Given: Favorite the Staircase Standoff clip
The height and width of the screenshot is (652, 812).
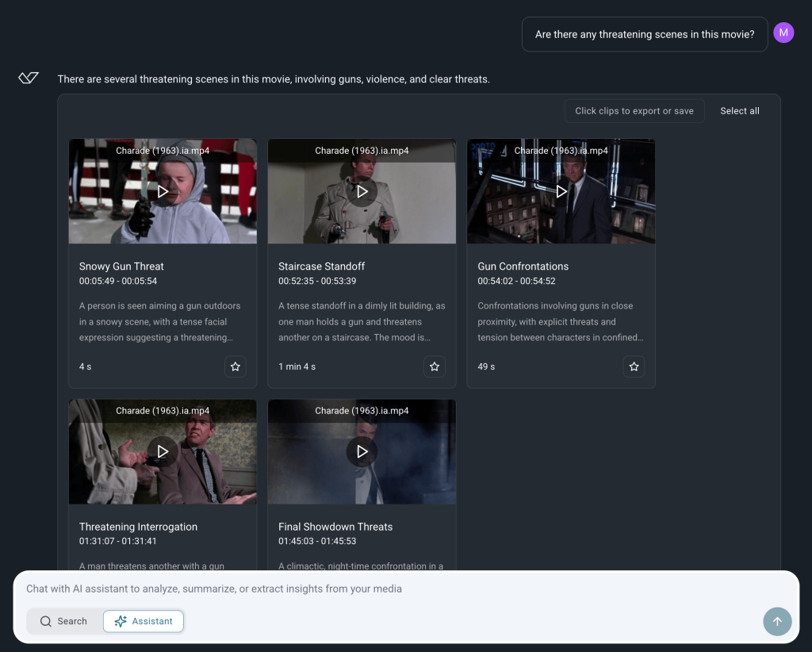Looking at the screenshot, I should [x=435, y=366].
